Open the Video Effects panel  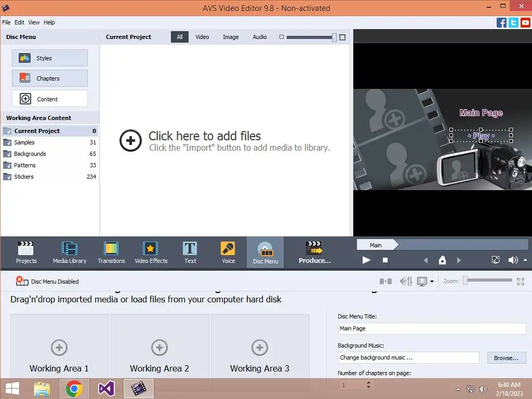[x=151, y=252]
